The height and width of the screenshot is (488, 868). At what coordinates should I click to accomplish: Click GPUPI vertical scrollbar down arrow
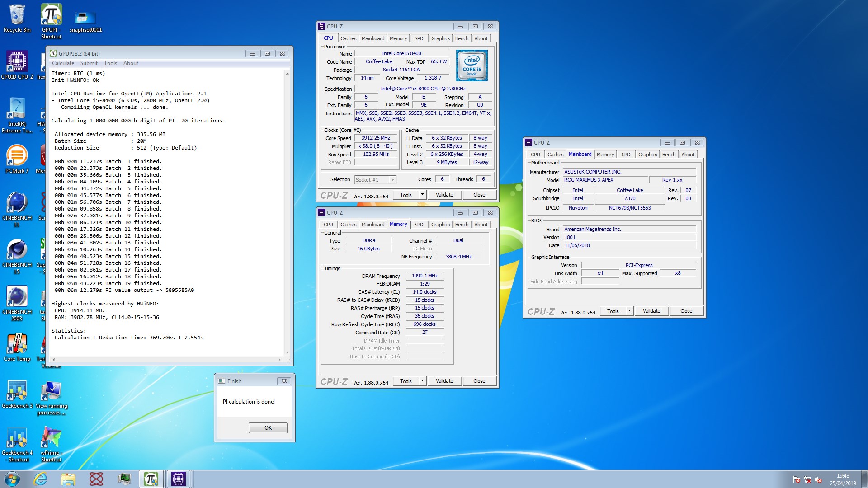pos(288,352)
